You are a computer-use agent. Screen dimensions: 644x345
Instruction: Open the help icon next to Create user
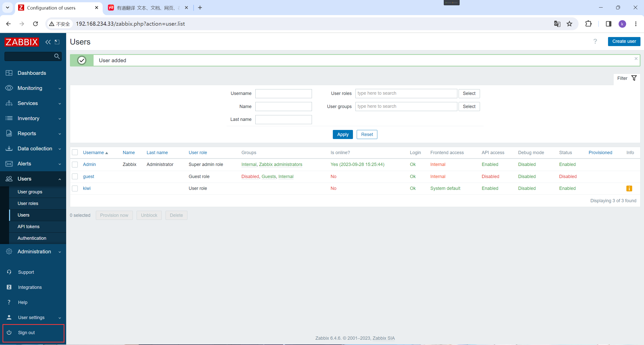click(x=595, y=41)
